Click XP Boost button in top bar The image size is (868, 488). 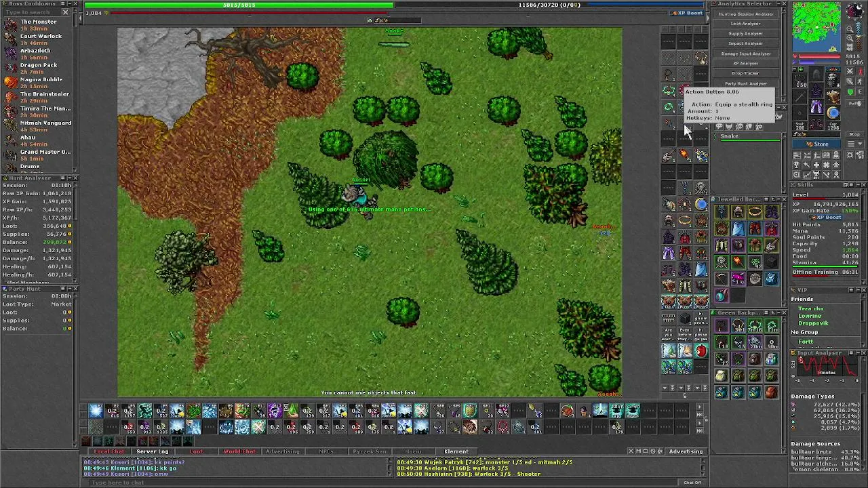pos(688,13)
